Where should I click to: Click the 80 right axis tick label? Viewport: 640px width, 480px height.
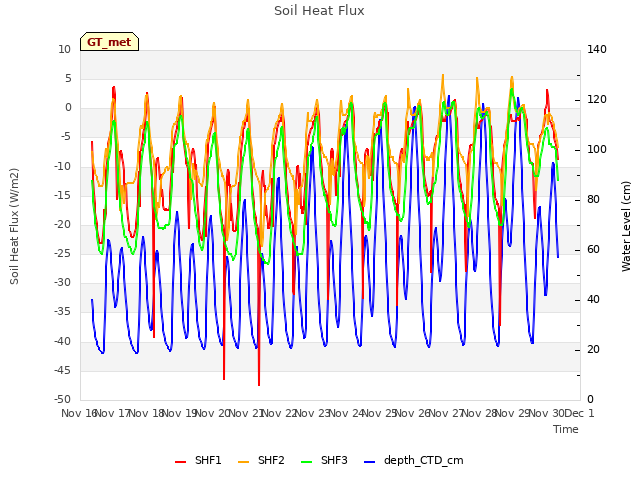click(x=593, y=200)
